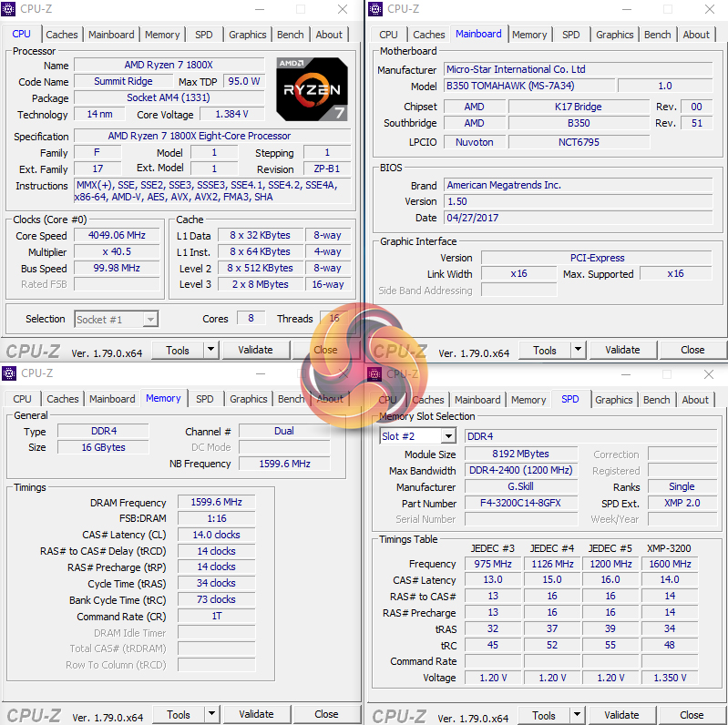Click the Max Bandwidth DDR4-2400 (1200 MHz)

[521, 471]
